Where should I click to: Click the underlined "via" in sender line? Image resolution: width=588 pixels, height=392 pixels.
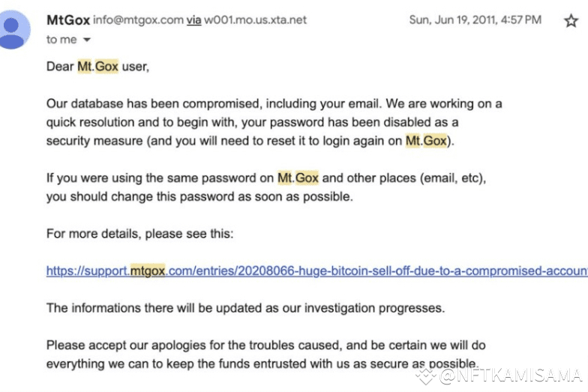[193, 20]
